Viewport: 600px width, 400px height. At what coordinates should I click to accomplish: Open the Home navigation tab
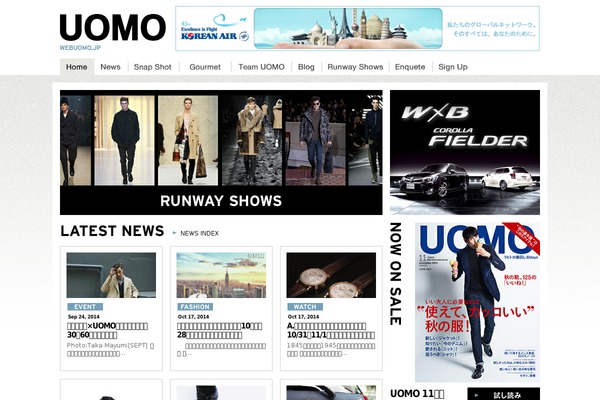(77, 67)
